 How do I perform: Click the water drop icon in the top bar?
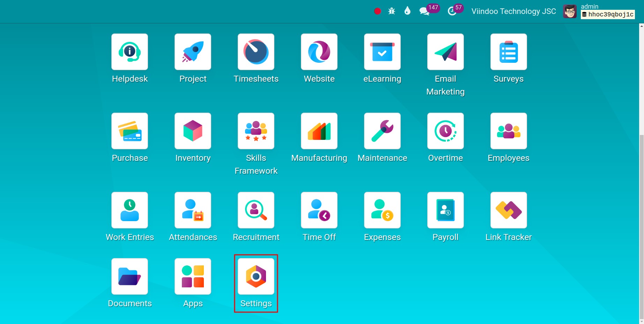pos(407,11)
